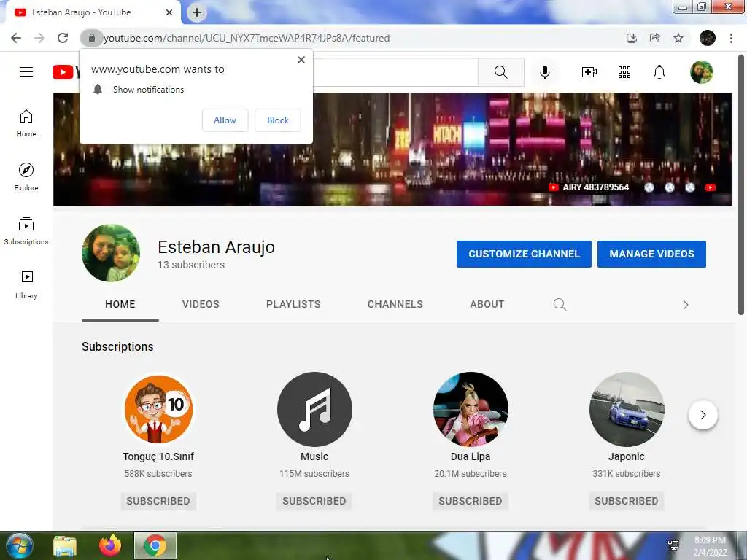Click the channel profile picture
Screen dimensions: 747x560
point(111,253)
